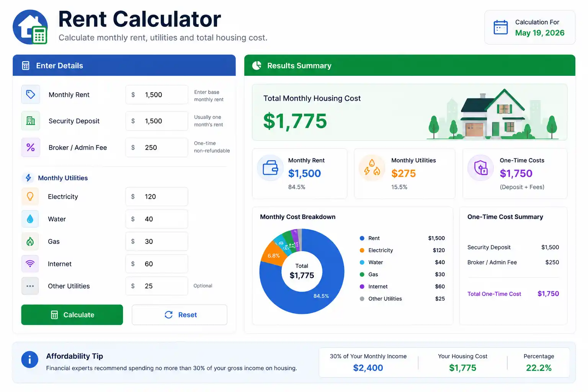Click the Monthly Cost Breakdown heading
Image resolution: width=588 pixels, height=392 pixels.
[298, 217]
